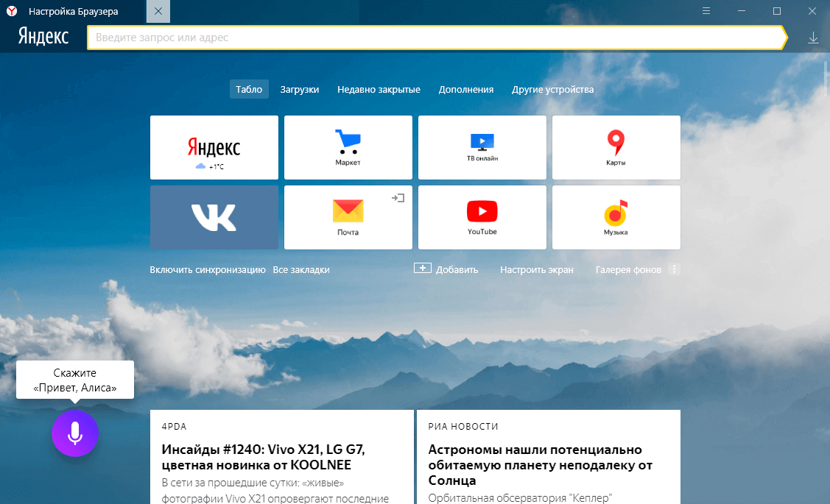Open the Yandex Music tile

616,217
